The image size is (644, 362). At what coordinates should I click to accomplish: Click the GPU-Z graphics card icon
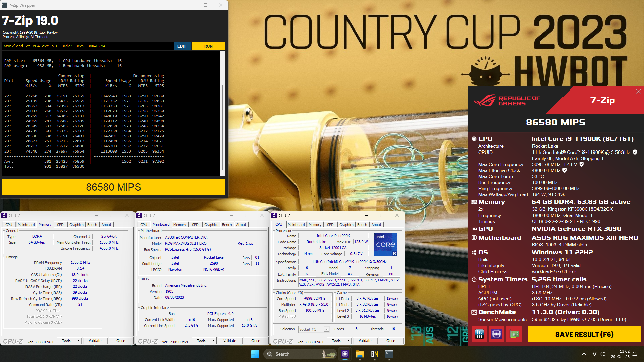(x=514, y=334)
